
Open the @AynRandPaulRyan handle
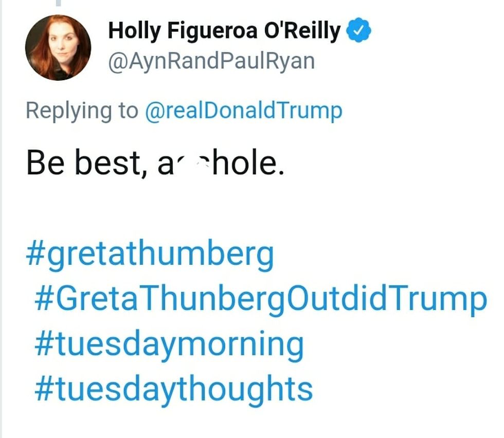[211, 61]
